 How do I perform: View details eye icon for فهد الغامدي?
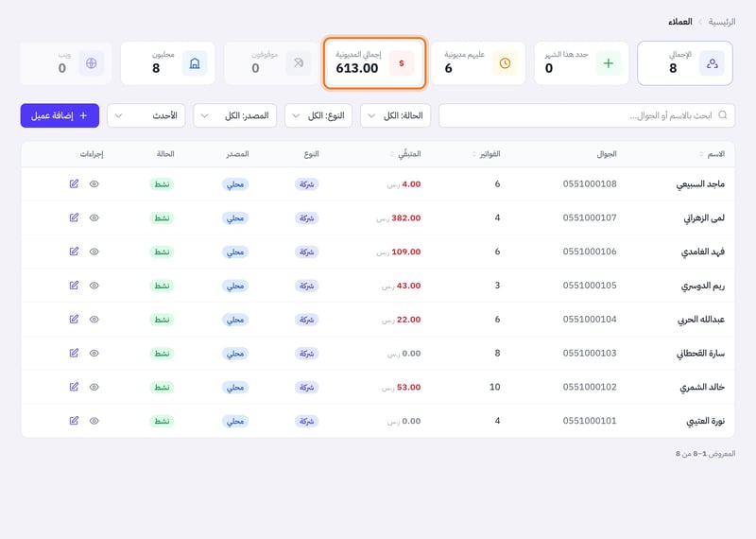pos(94,252)
